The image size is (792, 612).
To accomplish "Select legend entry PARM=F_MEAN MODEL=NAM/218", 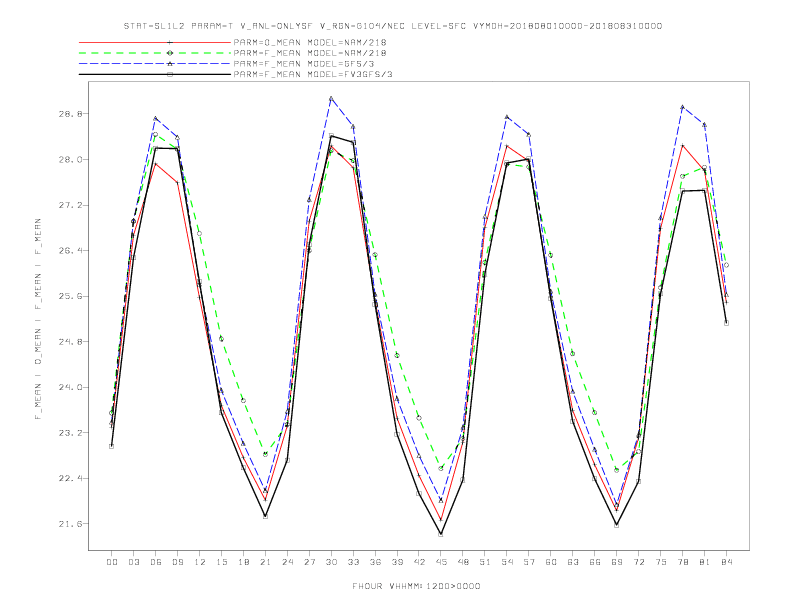I will click(310, 53).
